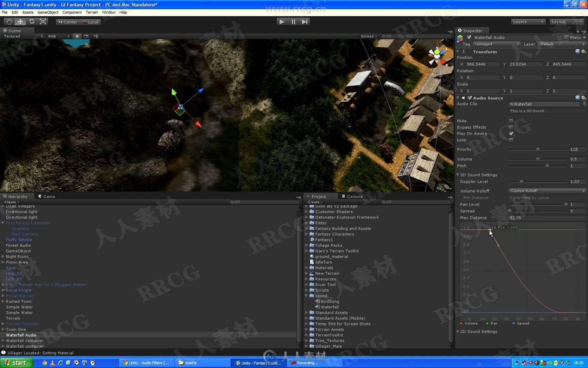Viewport: 588px width, 368px height.
Task: Enable Loop checkbox
Action: pyautogui.click(x=511, y=140)
